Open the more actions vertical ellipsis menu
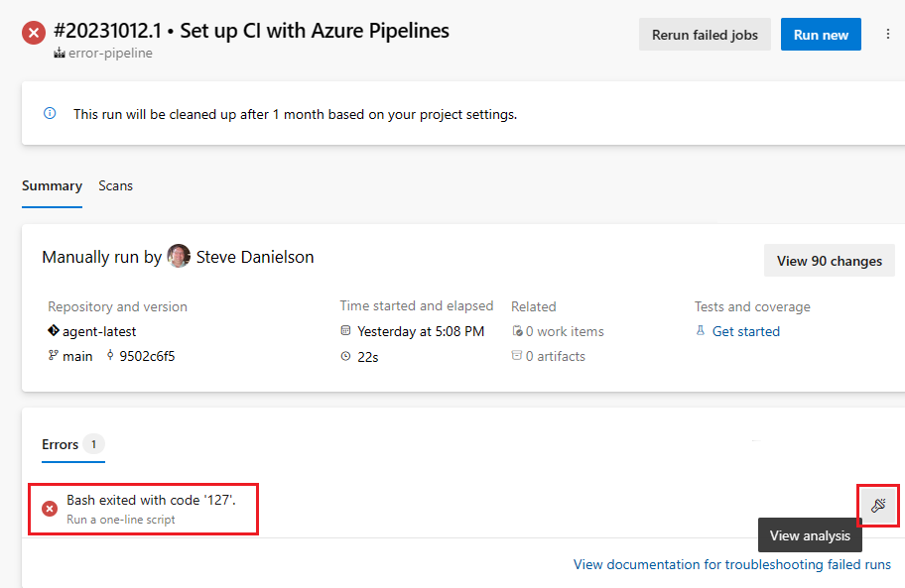The image size is (905, 588). [887, 35]
